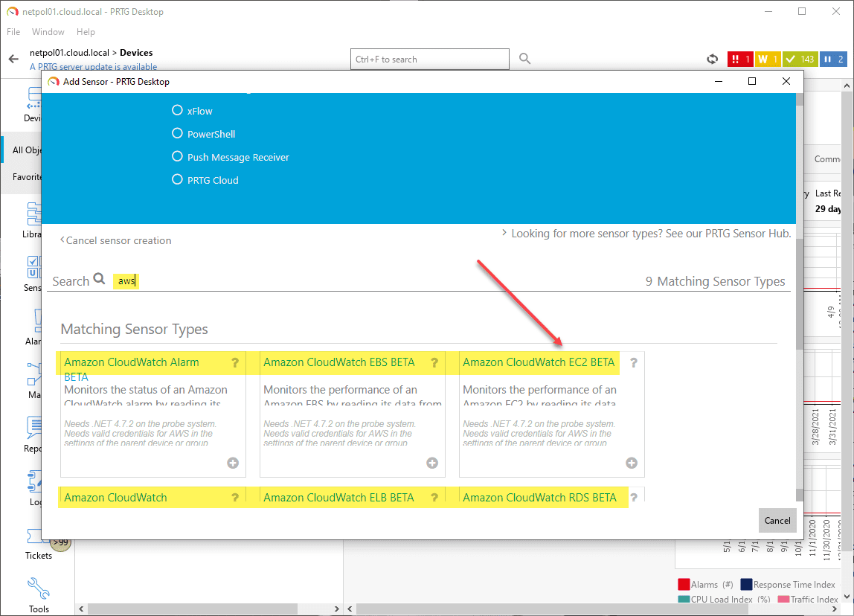This screenshot has width=854, height=616.
Task: Open Tools in the sidebar
Action: (x=39, y=595)
